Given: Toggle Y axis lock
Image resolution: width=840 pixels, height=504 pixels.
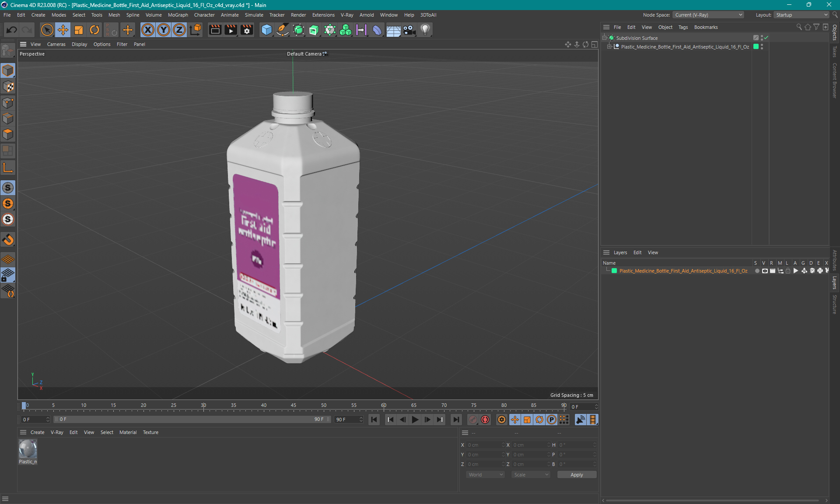Looking at the screenshot, I should (x=164, y=30).
